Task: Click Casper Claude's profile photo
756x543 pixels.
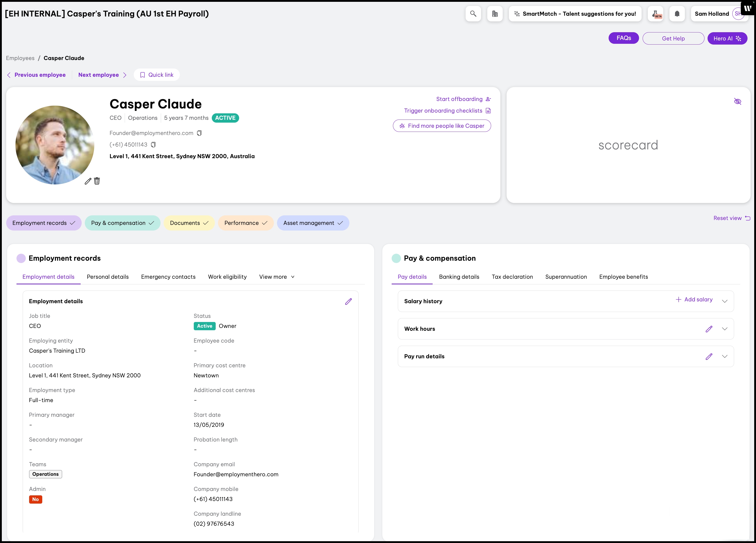Action: 55,145
